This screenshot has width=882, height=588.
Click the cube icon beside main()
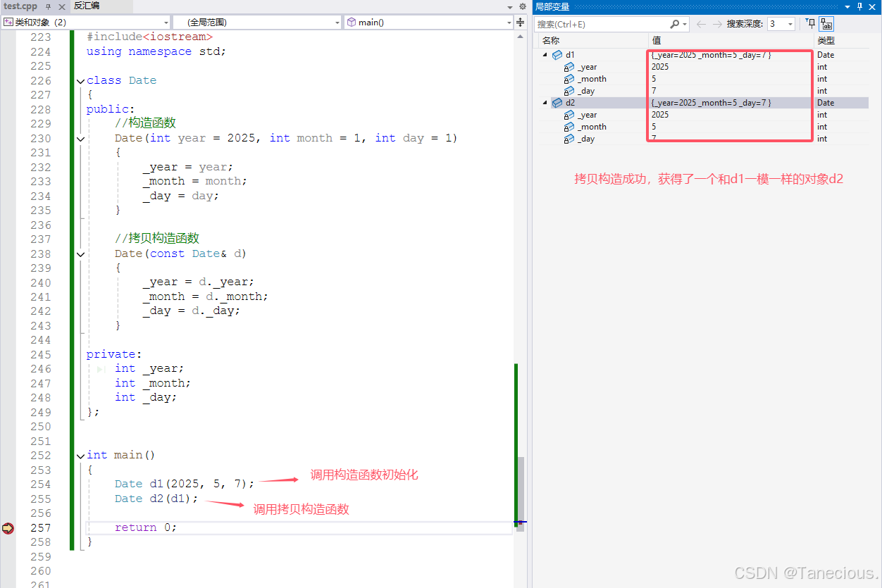(x=352, y=22)
